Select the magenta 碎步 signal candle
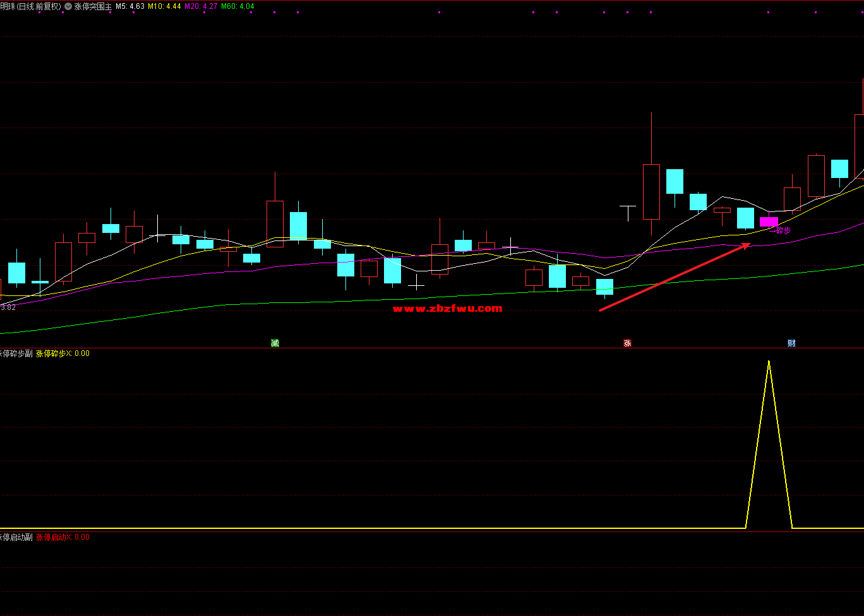Screen dimensions: 864x616 click(769, 222)
